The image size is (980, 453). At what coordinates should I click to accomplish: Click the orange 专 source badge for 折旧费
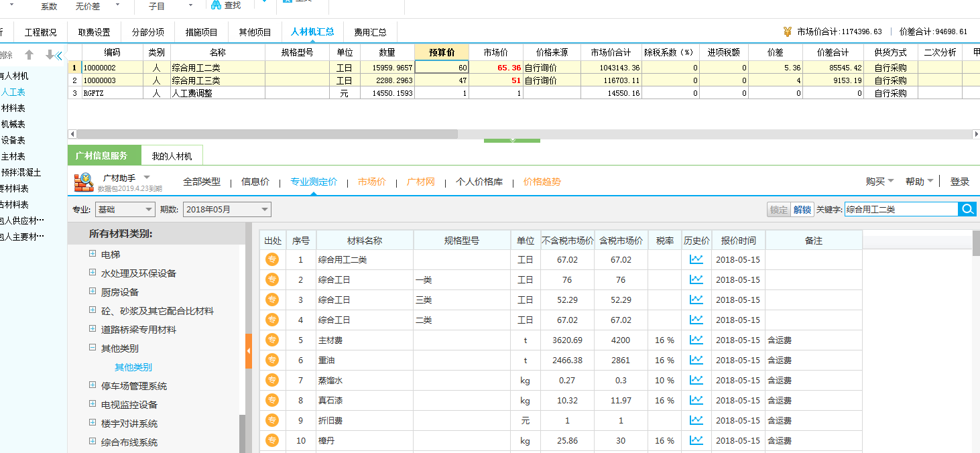[272, 420]
